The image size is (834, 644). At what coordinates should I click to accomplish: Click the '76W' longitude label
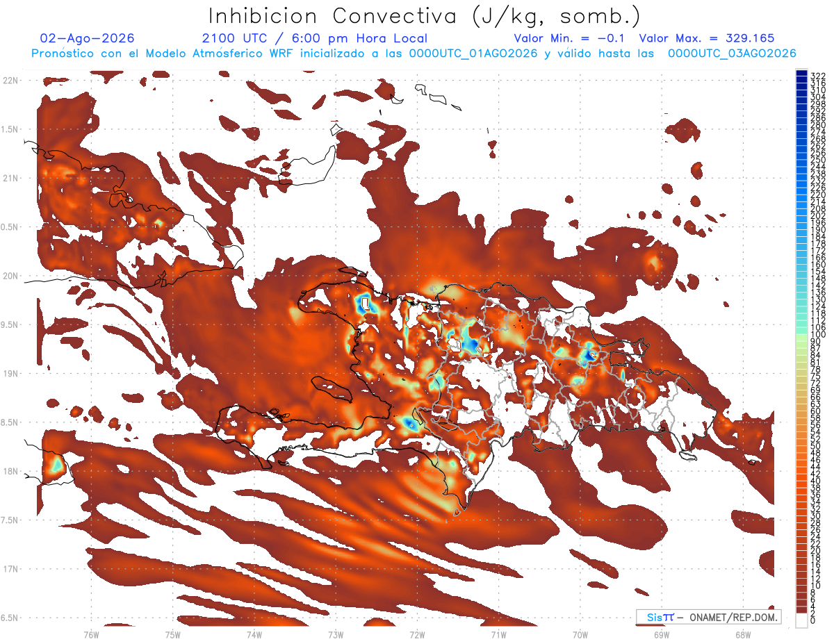tap(91, 634)
